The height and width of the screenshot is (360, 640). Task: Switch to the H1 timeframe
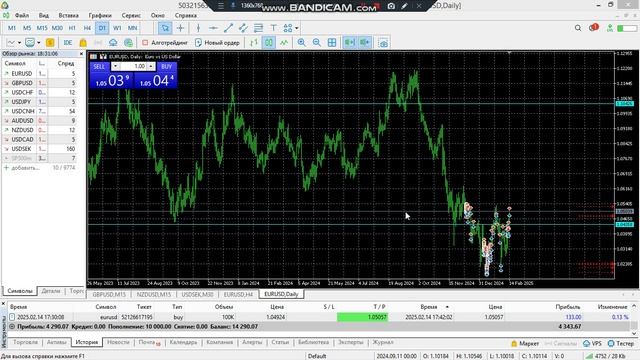tap(72, 28)
